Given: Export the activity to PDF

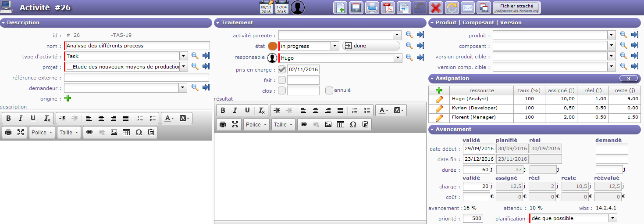Looking at the screenshot, I should [388, 8].
